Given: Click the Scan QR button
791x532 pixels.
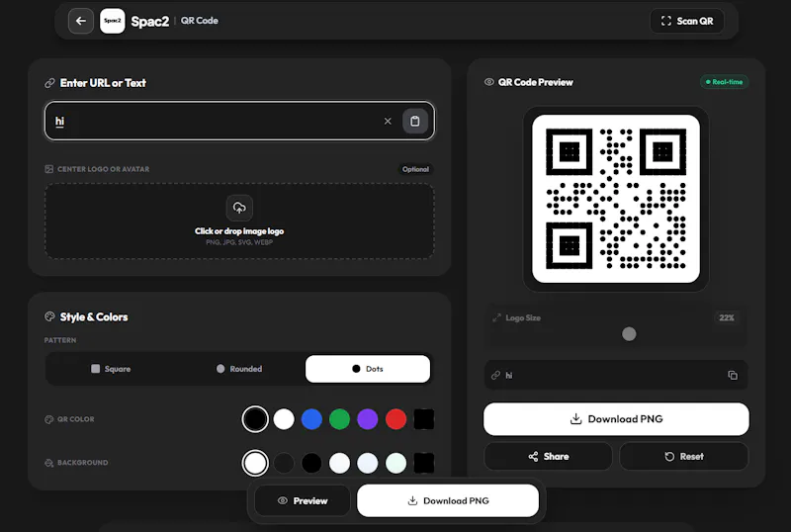Looking at the screenshot, I should pos(687,21).
